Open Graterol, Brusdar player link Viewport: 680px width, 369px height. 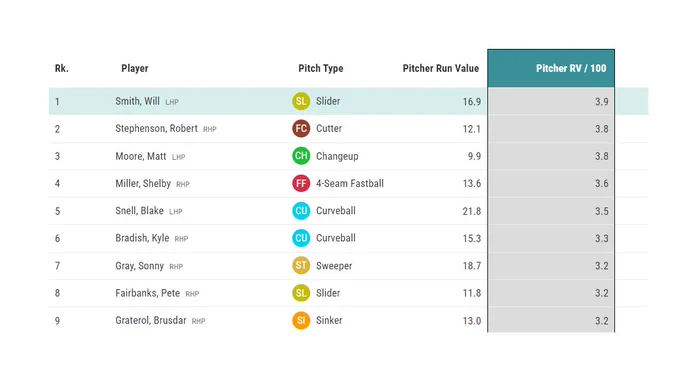(x=150, y=320)
